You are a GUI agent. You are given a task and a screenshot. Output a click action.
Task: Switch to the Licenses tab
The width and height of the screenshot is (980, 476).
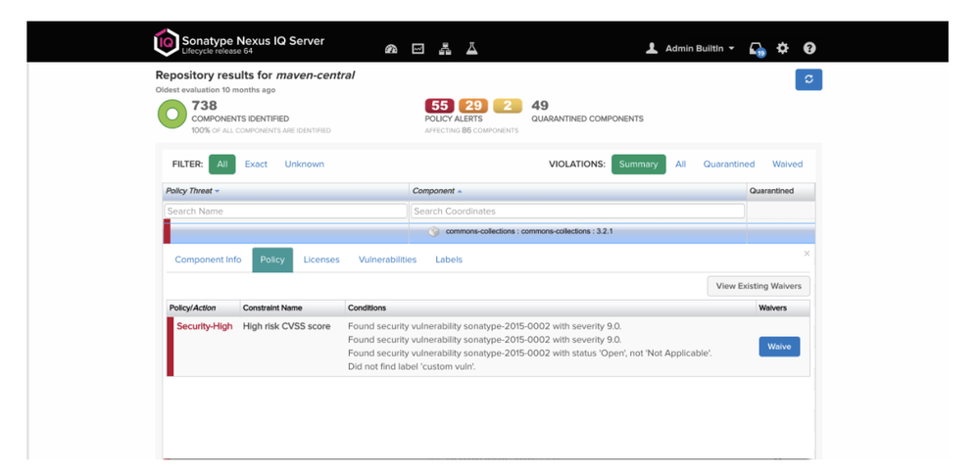(x=321, y=260)
